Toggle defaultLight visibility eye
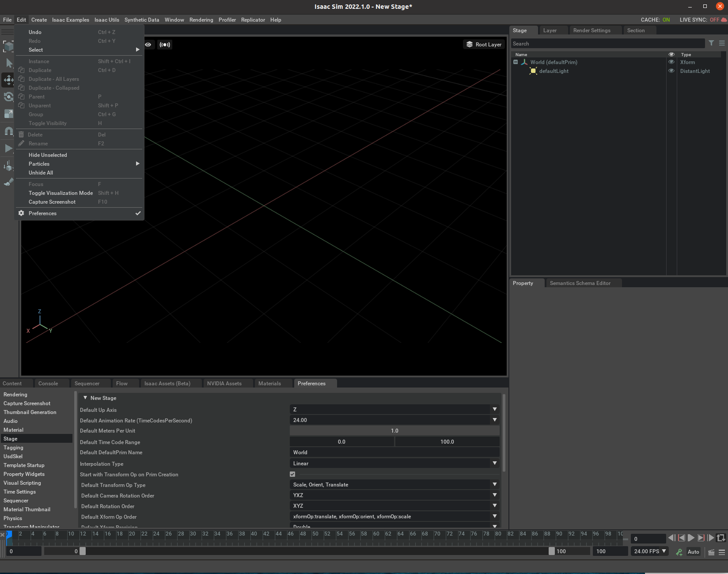This screenshot has width=728, height=574. click(671, 71)
